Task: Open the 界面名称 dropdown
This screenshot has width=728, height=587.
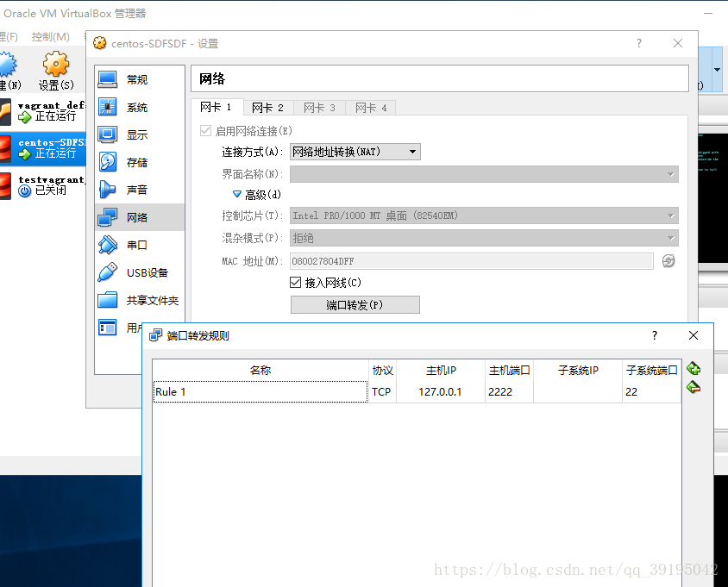Action: 484,174
